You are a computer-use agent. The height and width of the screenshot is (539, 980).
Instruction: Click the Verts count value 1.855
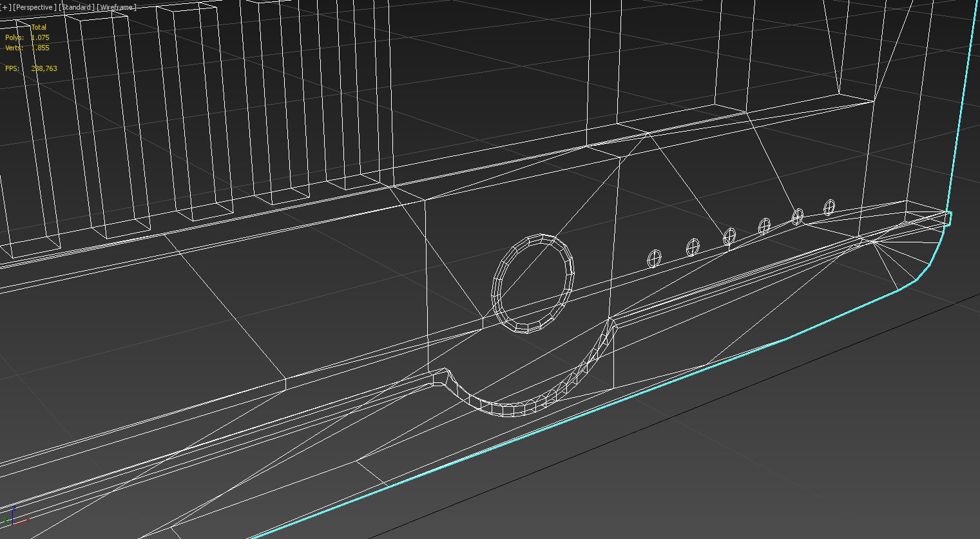(40, 48)
